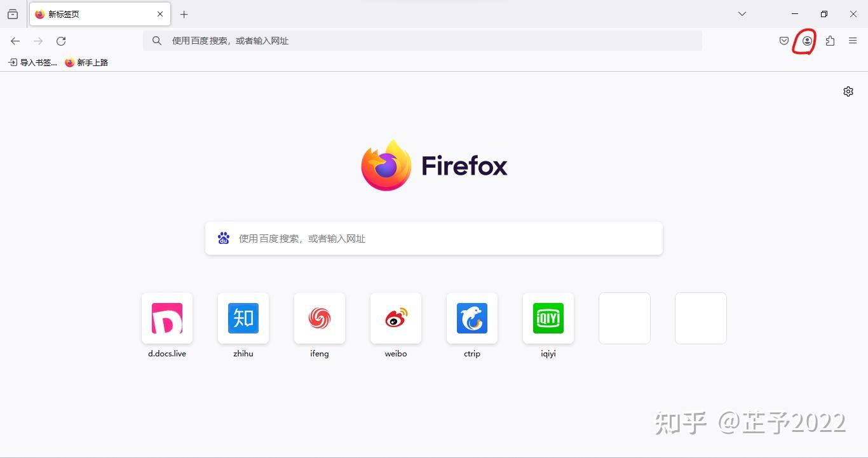Open the application hamburger menu
Image resolution: width=868 pixels, height=458 pixels.
[x=853, y=41]
